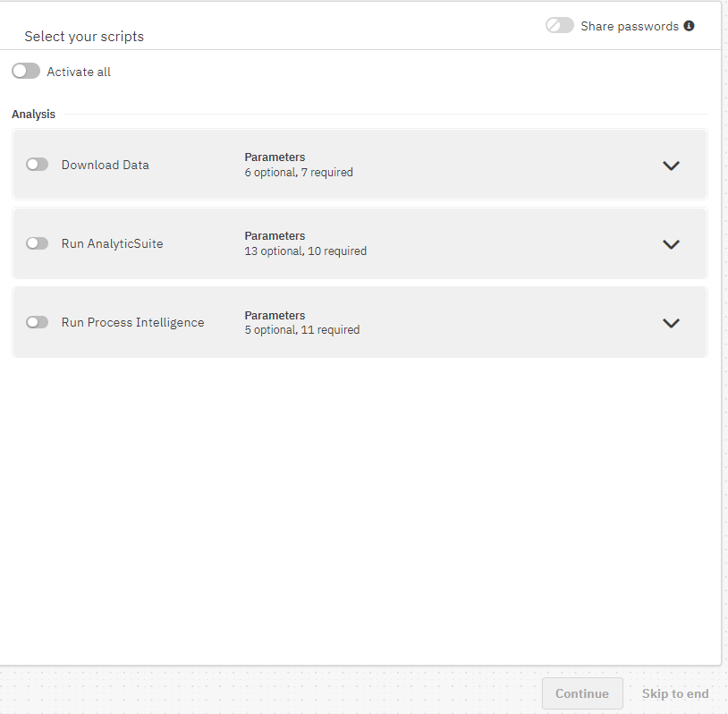Click the 'Activate all' label text
Image resolution: width=728 pixels, height=714 pixels.
tap(79, 72)
